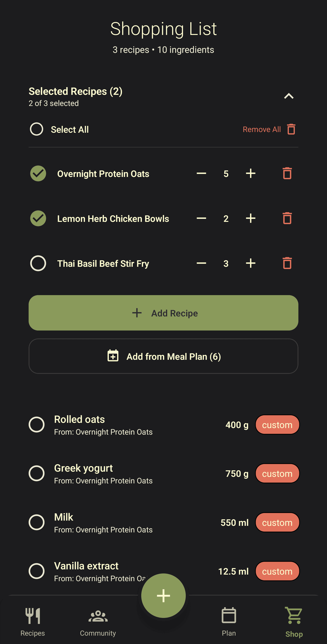
Task: Check off the Rolled oats ingredient
Action: click(x=37, y=424)
